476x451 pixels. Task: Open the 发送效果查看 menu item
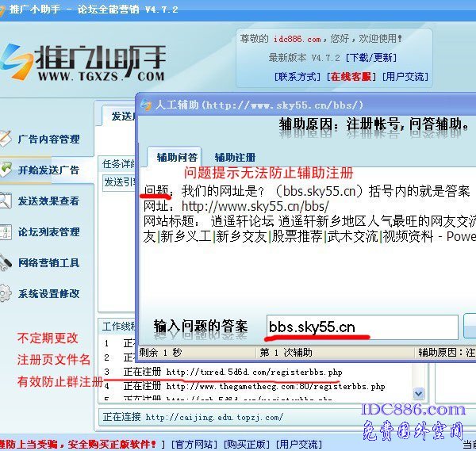48,201
